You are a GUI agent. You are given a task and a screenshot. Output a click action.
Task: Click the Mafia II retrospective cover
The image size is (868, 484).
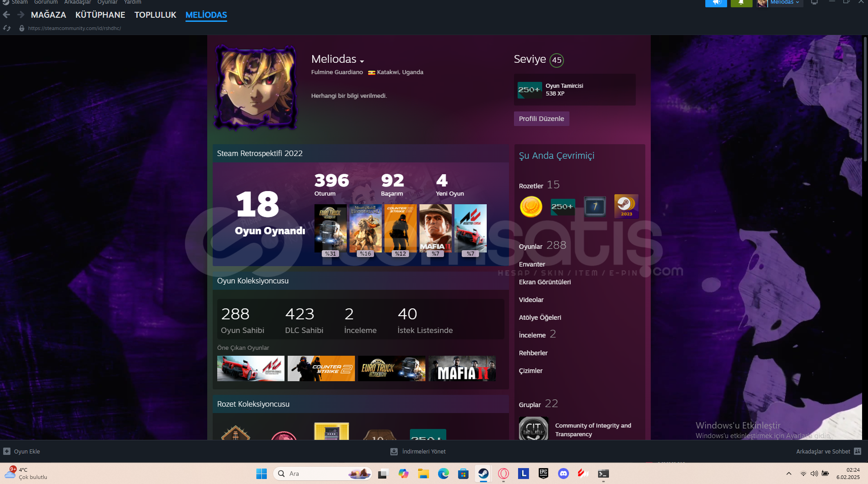[x=435, y=228]
